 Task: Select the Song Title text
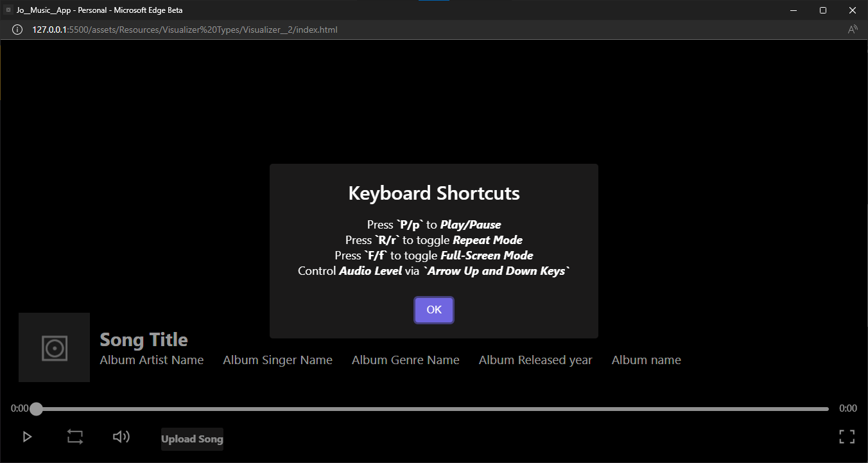coord(143,339)
